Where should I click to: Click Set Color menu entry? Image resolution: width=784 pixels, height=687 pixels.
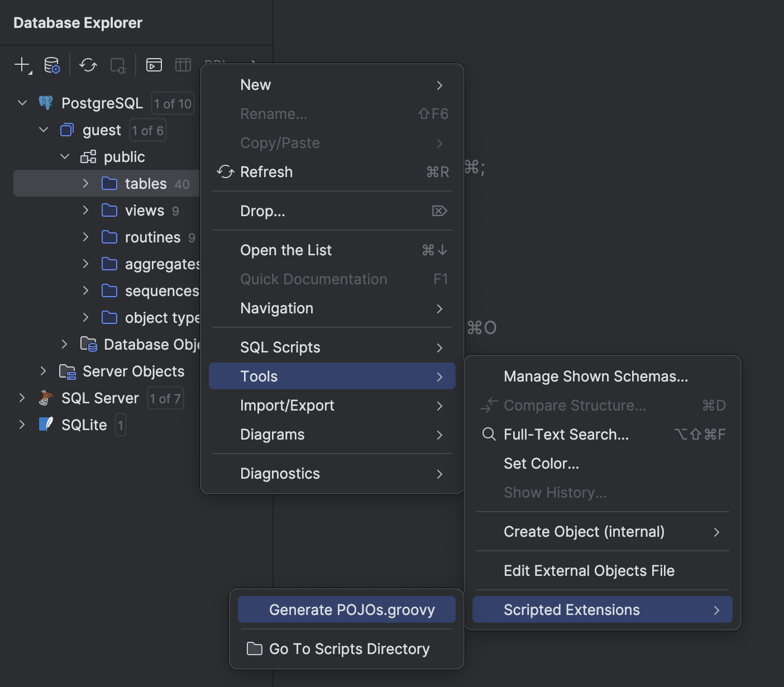[541, 464]
